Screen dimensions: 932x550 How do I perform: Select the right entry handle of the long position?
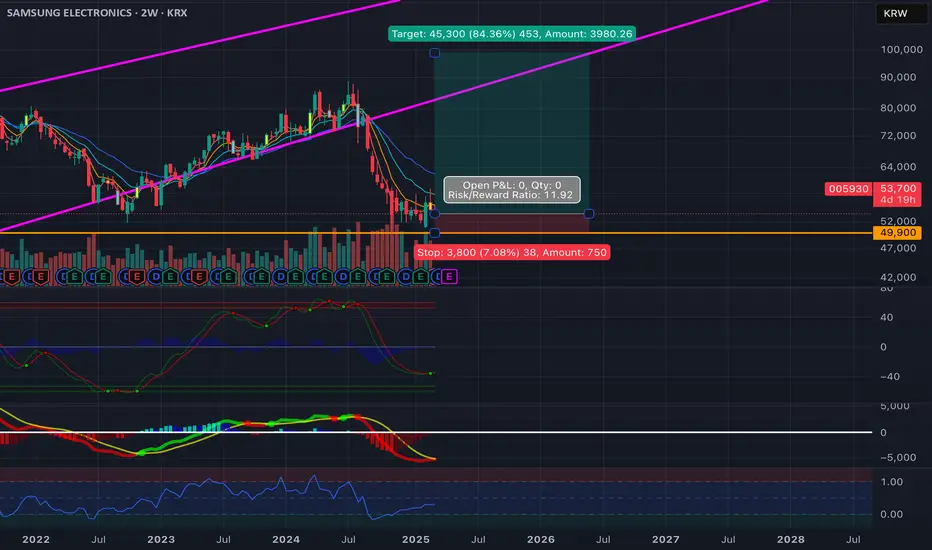(x=589, y=213)
